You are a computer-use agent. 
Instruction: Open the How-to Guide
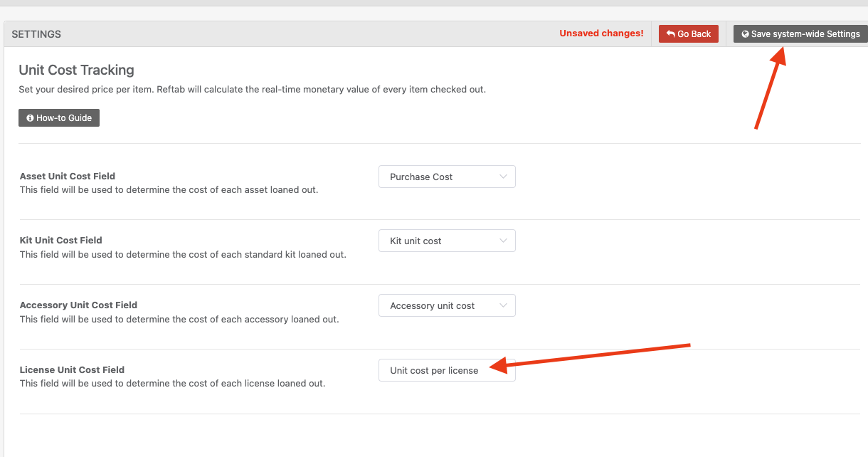click(59, 117)
